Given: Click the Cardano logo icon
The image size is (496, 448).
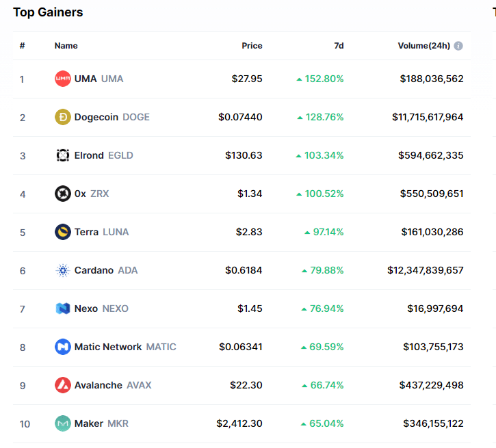Looking at the screenshot, I should click(62, 270).
